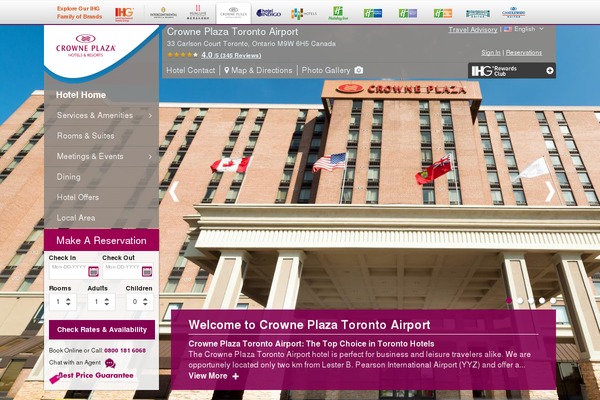Click the Map & Directions pin icon

click(227, 70)
